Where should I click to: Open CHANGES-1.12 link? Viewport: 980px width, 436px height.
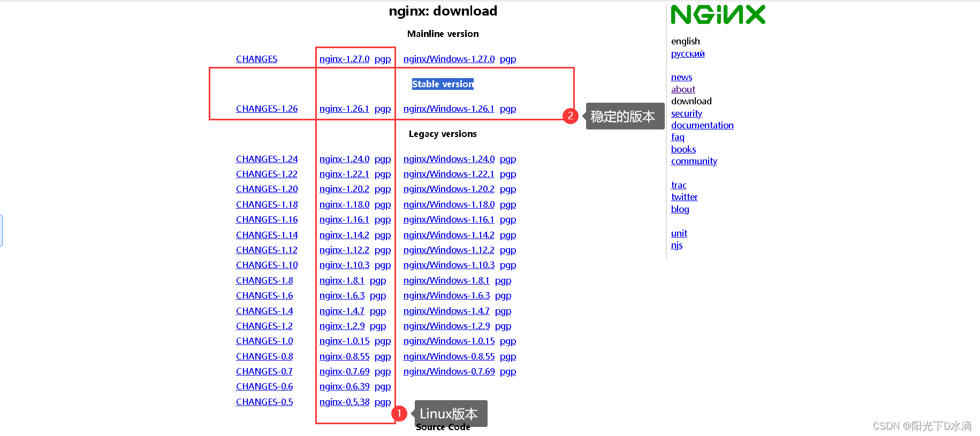[267, 250]
